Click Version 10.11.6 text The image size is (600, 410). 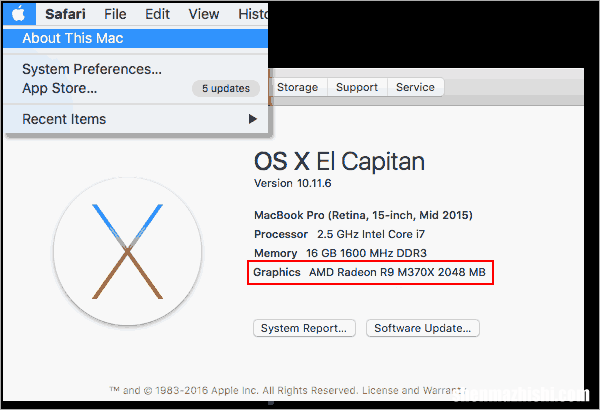pyautogui.click(x=293, y=183)
